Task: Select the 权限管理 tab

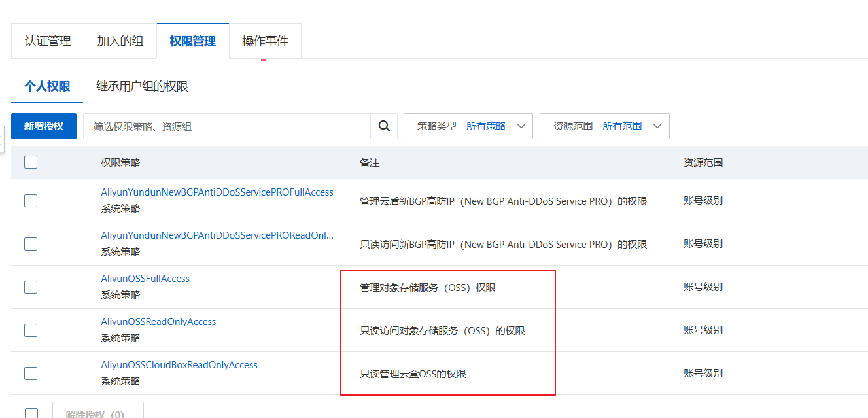Action: click(193, 41)
